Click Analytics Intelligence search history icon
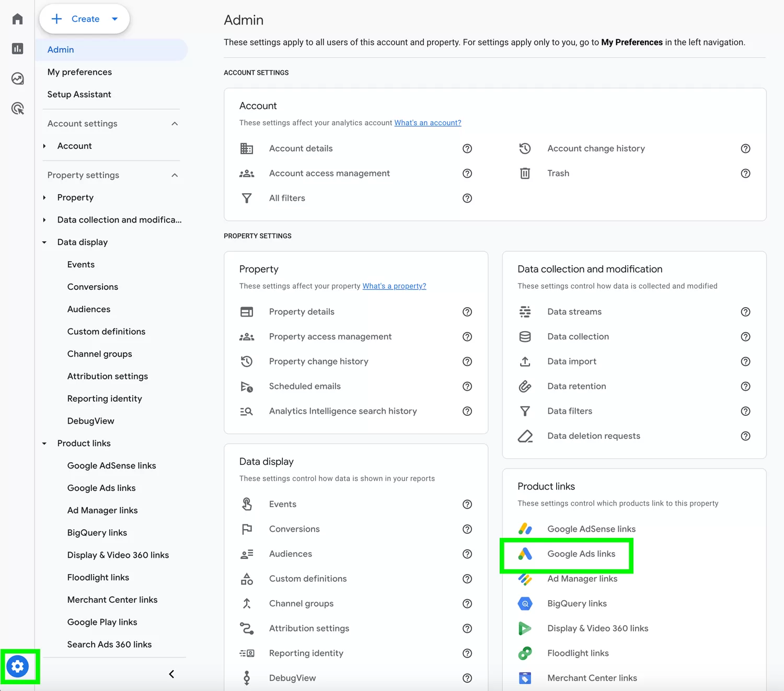Image resolution: width=784 pixels, height=691 pixels. tap(247, 411)
